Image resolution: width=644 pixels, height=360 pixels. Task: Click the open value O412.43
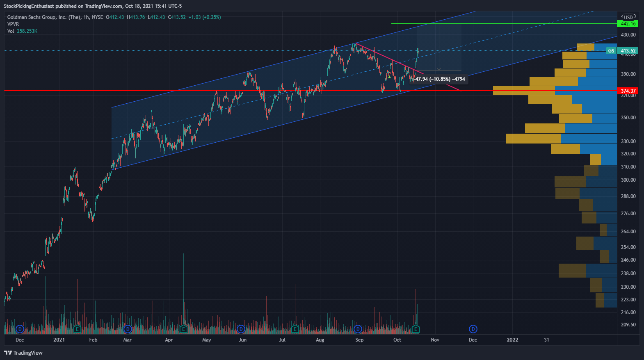tap(115, 17)
